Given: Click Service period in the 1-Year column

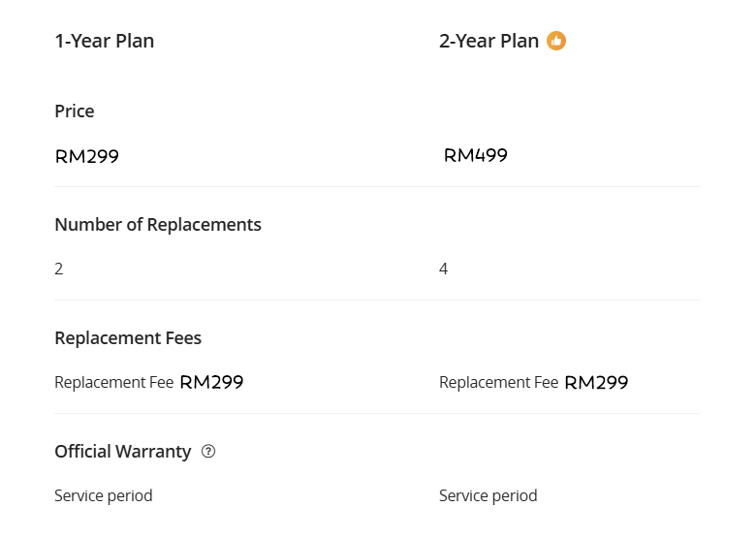Looking at the screenshot, I should tap(104, 496).
